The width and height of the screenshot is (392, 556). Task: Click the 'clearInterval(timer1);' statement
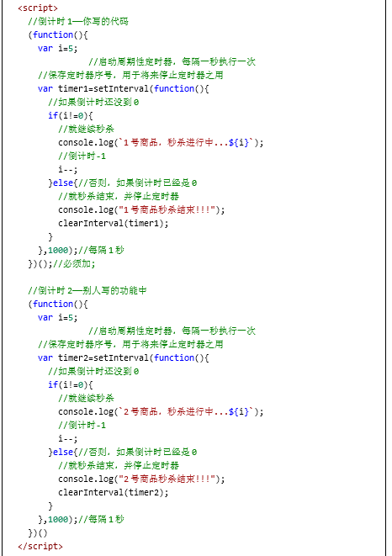click(114, 224)
